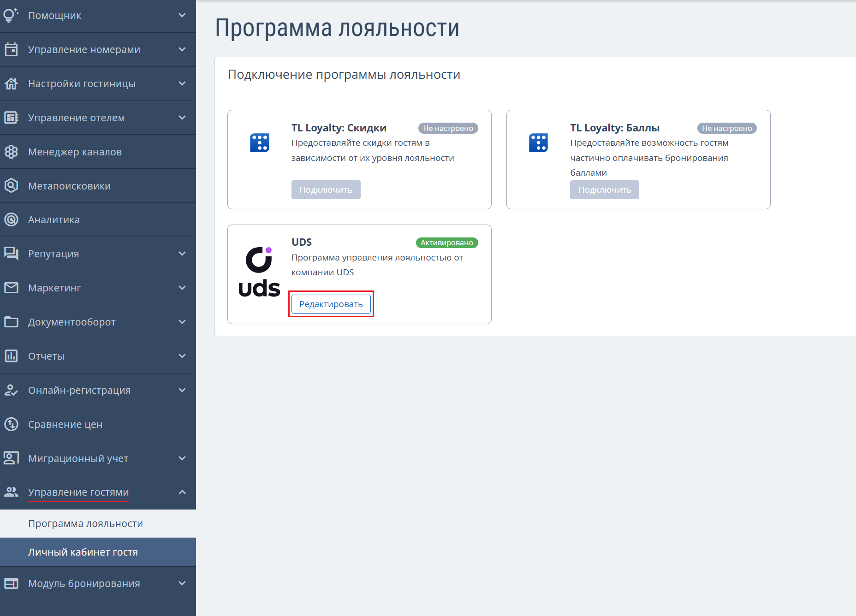Viewport: 856px width, 616px height.
Task: Click the calendar icon for Управление номерами
Action: pyautogui.click(x=11, y=49)
